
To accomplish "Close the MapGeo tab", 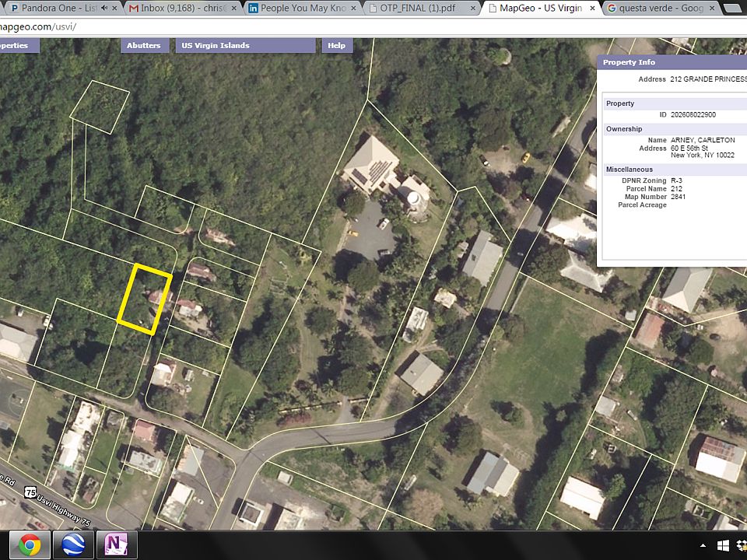I will pyautogui.click(x=592, y=8).
